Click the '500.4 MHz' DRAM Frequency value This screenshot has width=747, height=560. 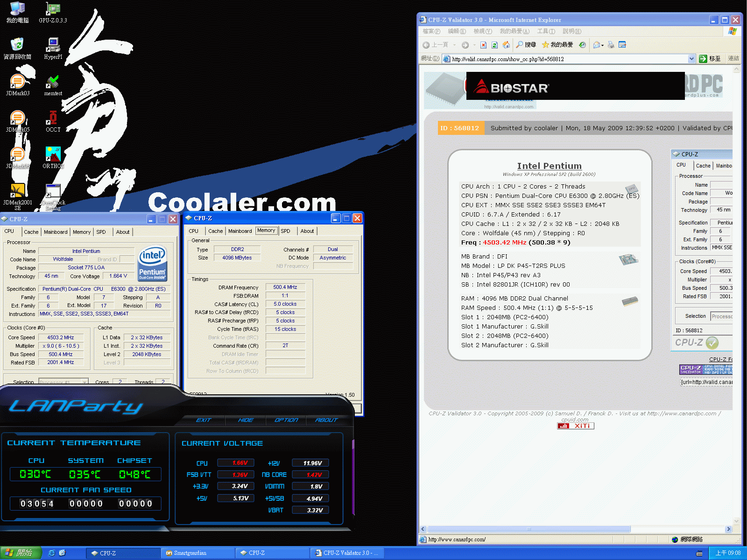(x=285, y=287)
